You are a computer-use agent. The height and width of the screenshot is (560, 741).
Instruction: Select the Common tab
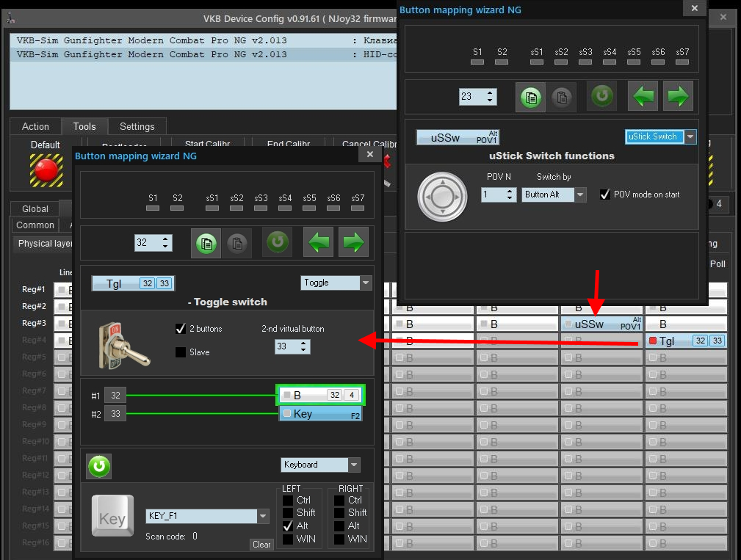pyautogui.click(x=35, y=225)
